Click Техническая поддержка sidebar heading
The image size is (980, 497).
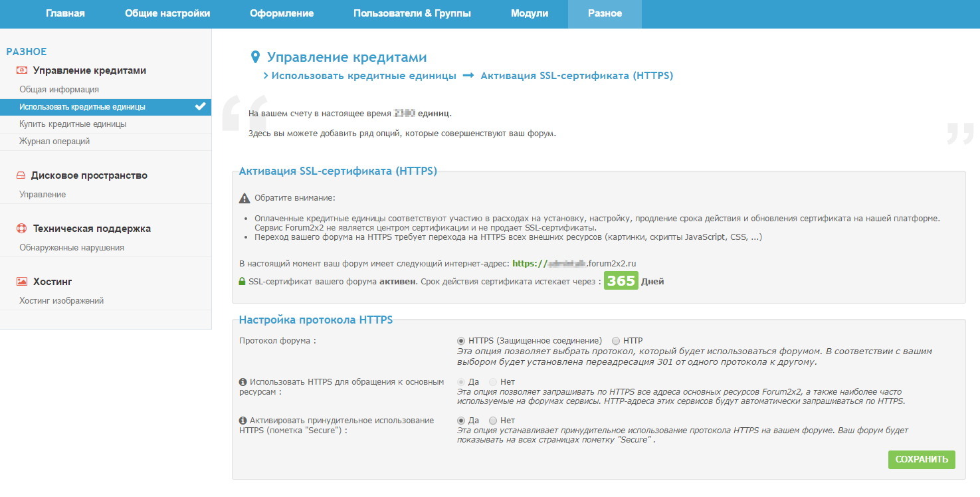tap(92, 229)
